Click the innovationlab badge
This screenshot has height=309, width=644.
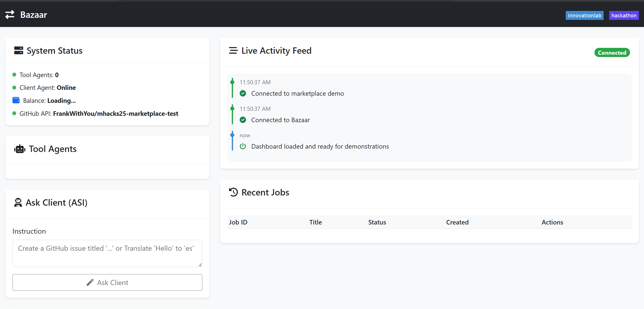[x=584, y=15]
